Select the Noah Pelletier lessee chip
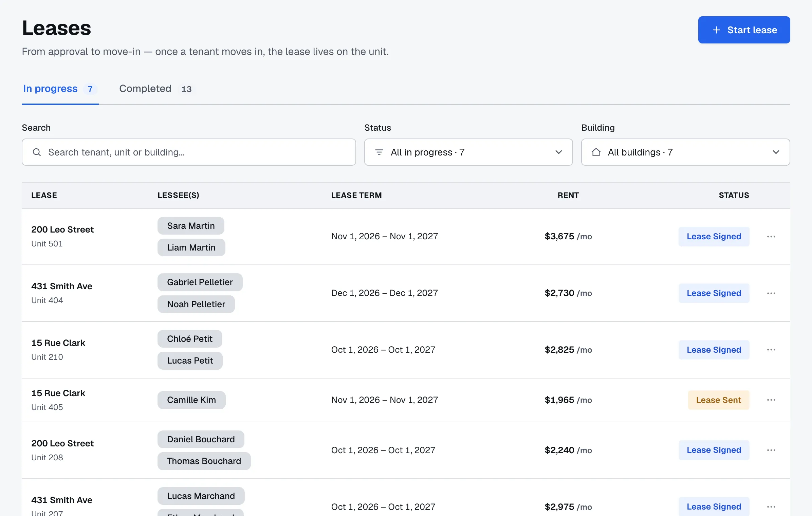 click(x=196, y=304)
